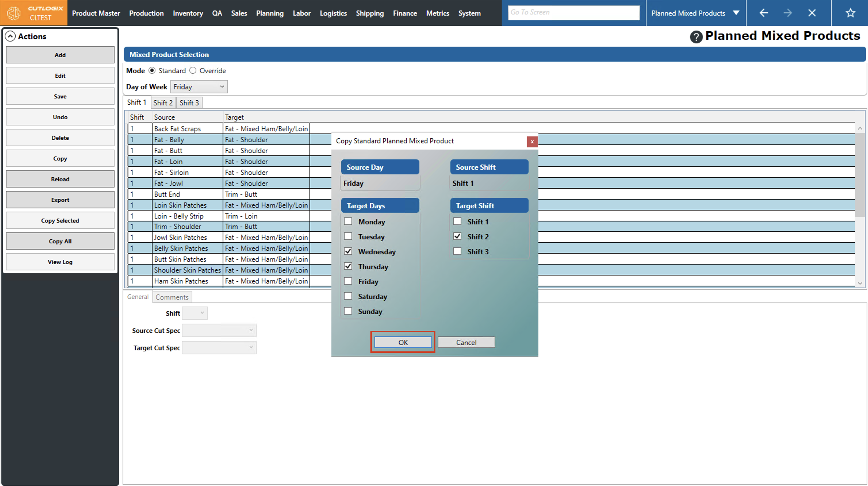Uncheck the Wednesday target day checkbox

(348, 251)
